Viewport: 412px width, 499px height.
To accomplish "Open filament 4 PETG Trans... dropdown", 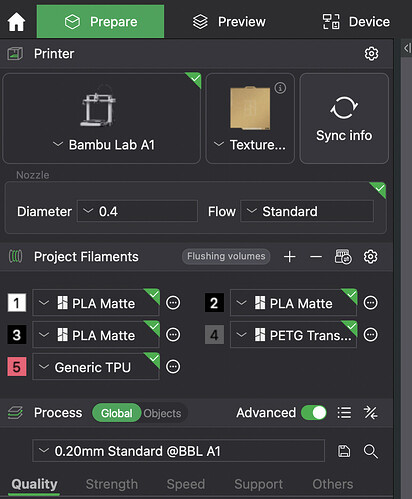I will click(293, 335).
